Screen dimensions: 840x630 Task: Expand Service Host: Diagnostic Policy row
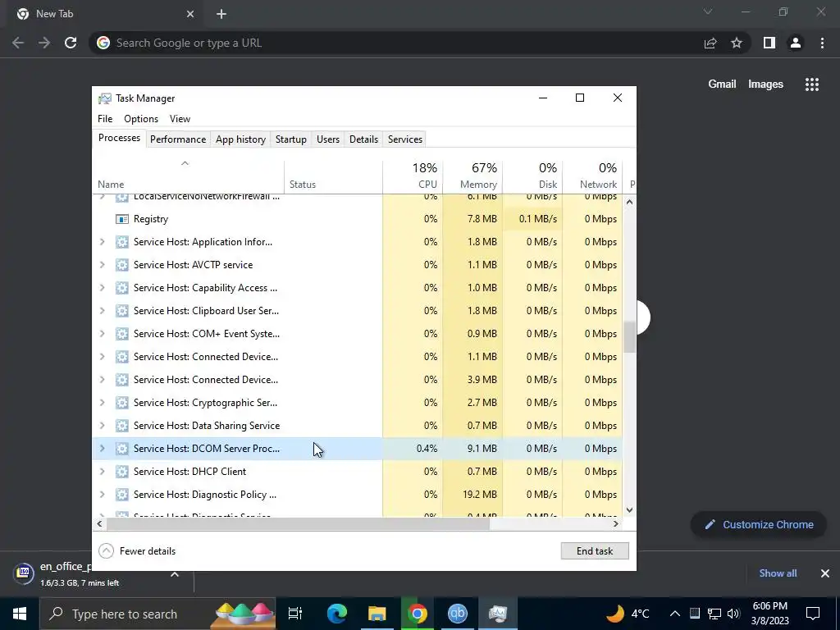[103, 495]
